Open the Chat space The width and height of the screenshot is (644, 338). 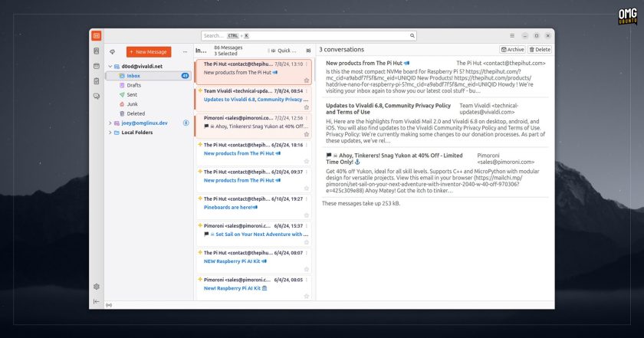pos(96,96)
